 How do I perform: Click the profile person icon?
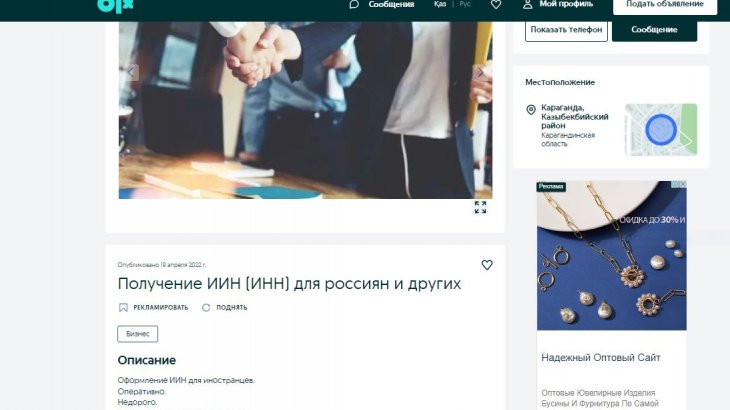tap(527, 5)
